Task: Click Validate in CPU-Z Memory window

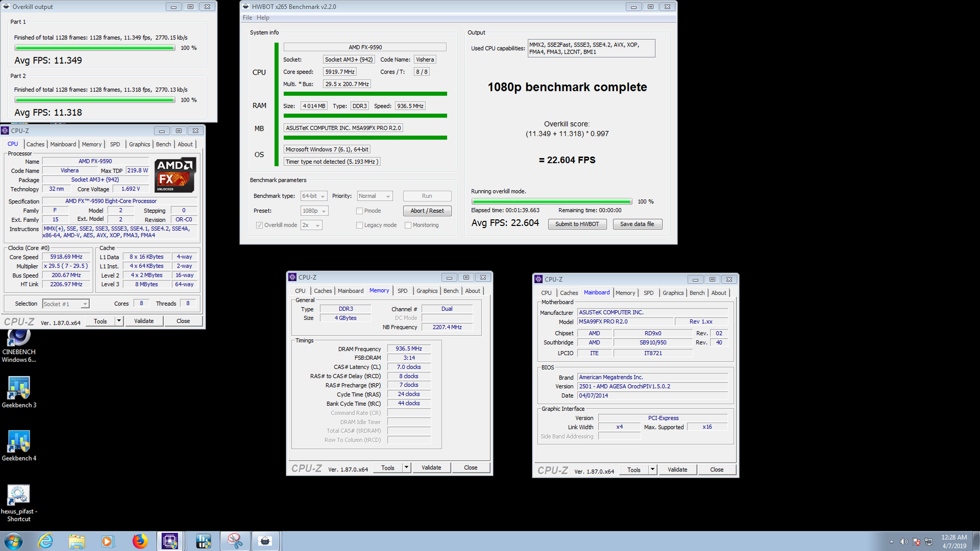Action: pyautogui.click(x=431, y=467)
